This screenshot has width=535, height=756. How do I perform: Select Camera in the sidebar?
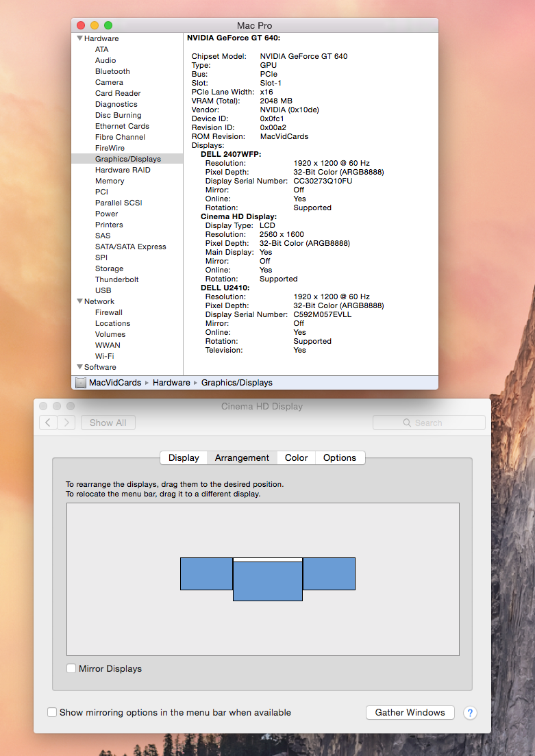click(x=109, y=82)
